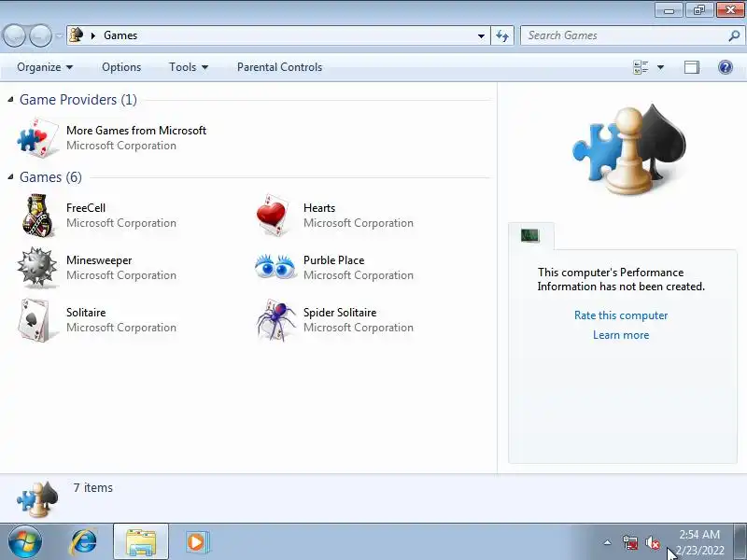Click the 7 items status text
The width and height of the screenshot is (747, 560).
tap(92, 487)
